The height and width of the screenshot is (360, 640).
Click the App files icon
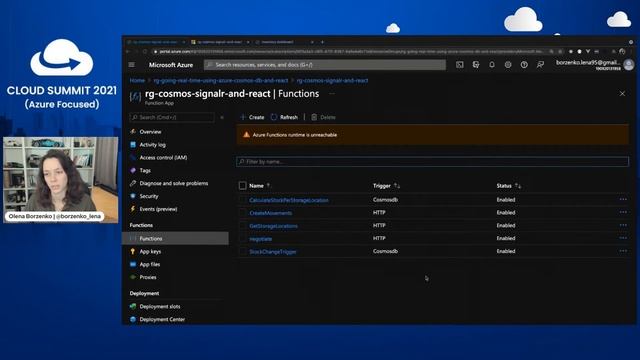tap(133, 264)
